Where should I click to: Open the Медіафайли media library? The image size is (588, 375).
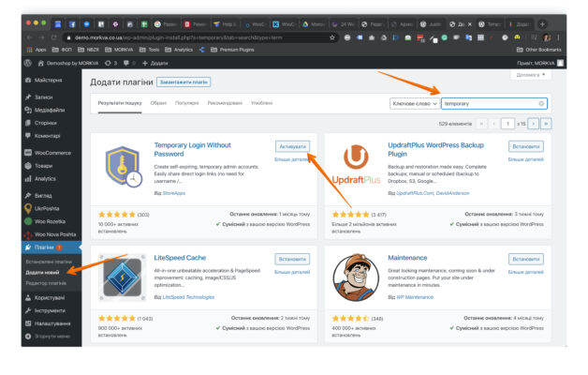49,110
